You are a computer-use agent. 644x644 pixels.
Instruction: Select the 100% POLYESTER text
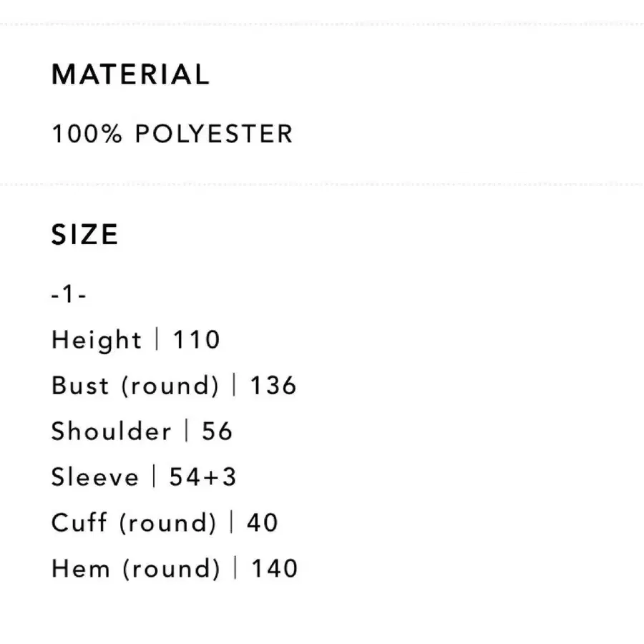pyautogui.click(x=172, y=134)
